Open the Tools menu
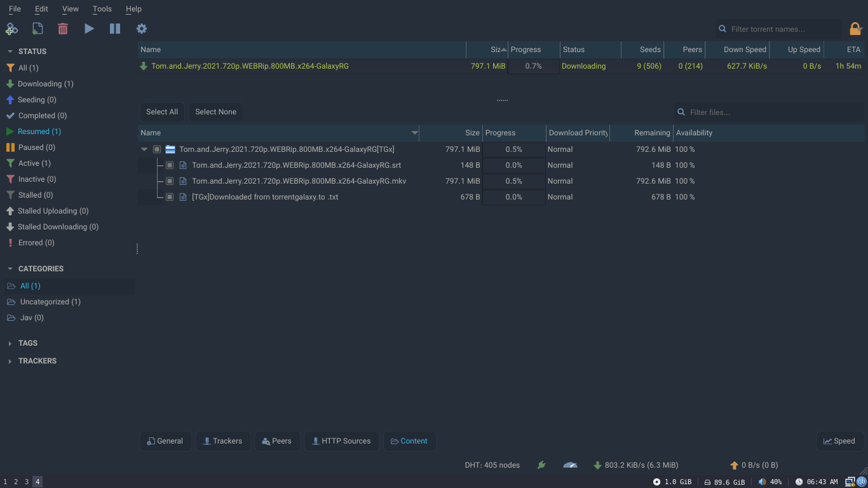Viewport: 868px width, 488px height. tap(102, 9)
